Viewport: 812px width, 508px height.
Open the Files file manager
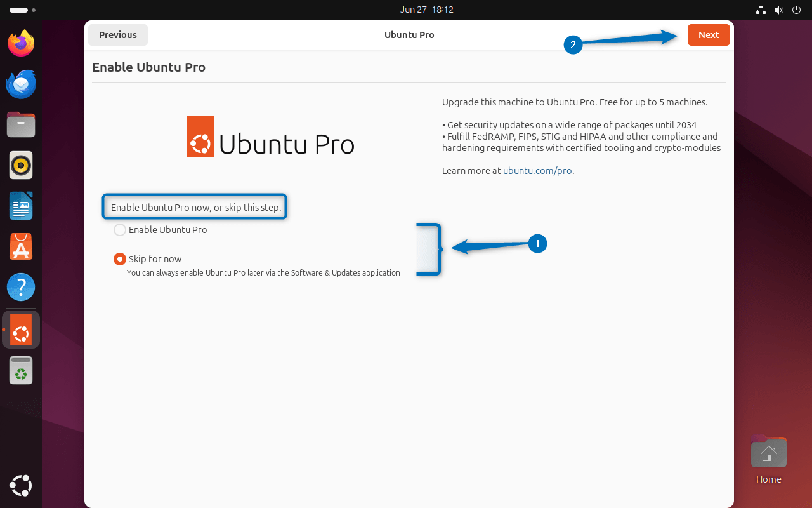[x=20, y=124]
